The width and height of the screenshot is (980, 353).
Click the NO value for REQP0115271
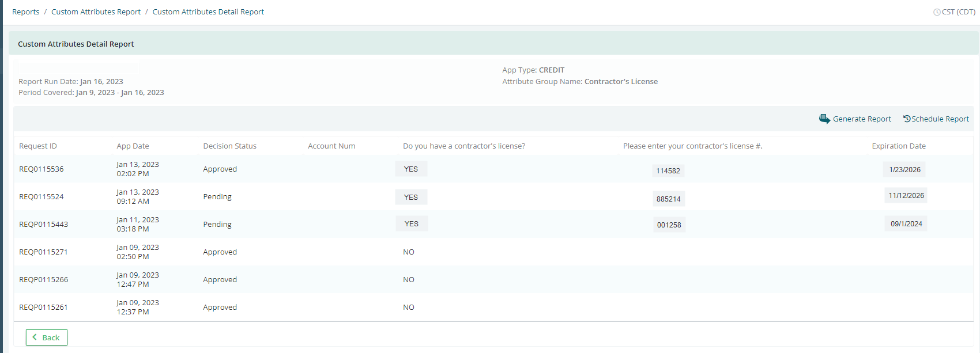click(409, 252)
